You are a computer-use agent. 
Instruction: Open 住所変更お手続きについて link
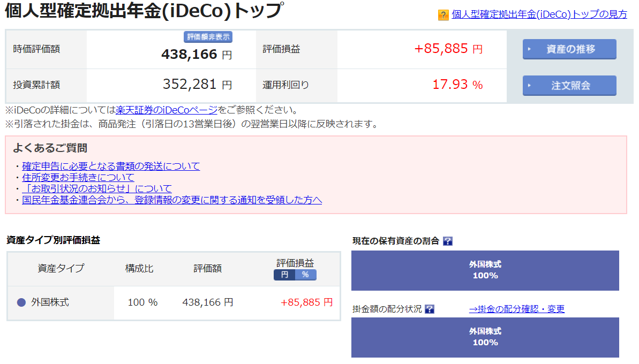(78, 178)
